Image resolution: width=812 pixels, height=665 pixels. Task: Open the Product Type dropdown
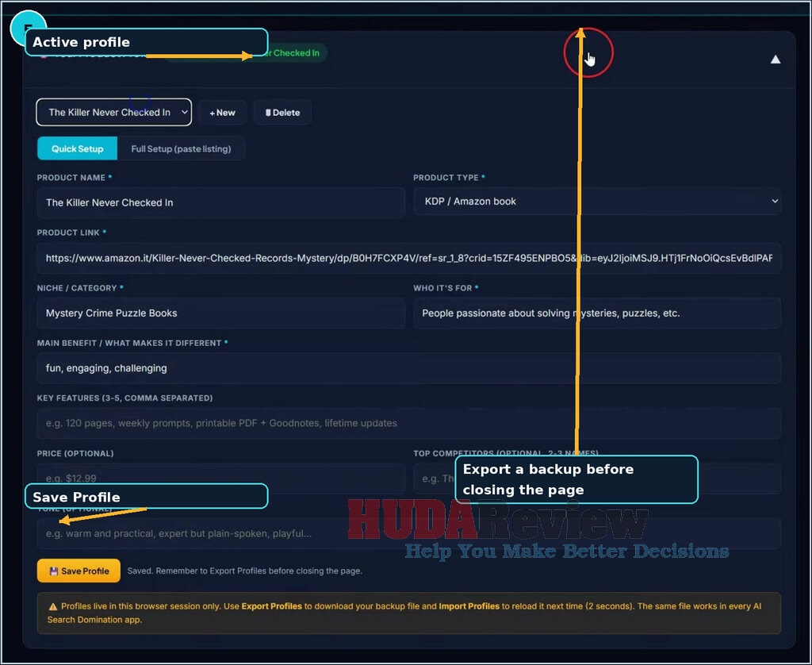click(x=597, y=201)
